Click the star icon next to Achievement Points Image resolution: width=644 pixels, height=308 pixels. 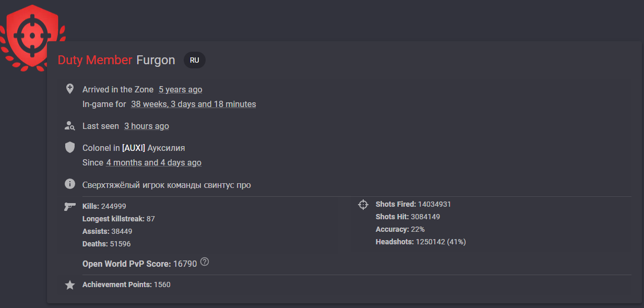[x=70, y=285]
